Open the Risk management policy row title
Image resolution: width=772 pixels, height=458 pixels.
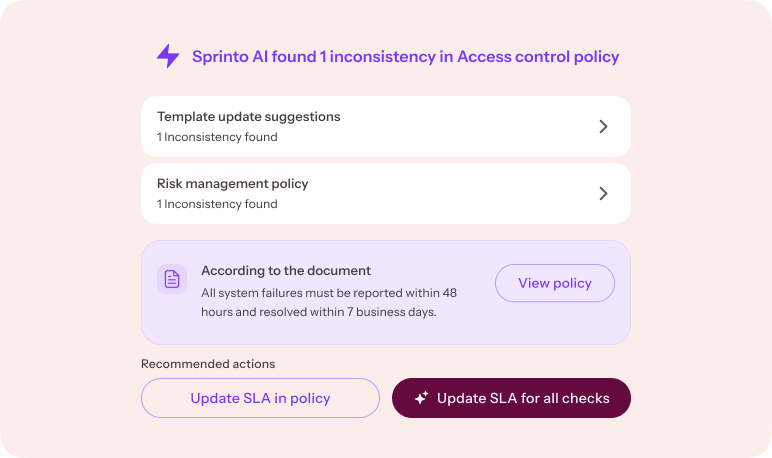coord(232,184)
